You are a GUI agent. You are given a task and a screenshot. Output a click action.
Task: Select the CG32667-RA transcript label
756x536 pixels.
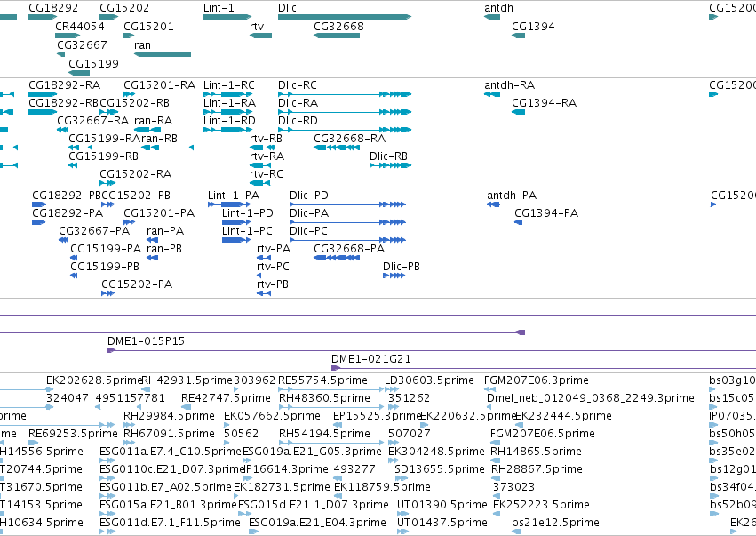tap(92, 121)
